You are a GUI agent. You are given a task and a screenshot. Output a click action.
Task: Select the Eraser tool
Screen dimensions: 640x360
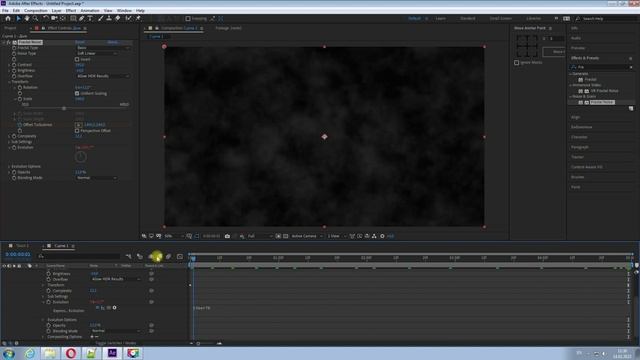118,18
